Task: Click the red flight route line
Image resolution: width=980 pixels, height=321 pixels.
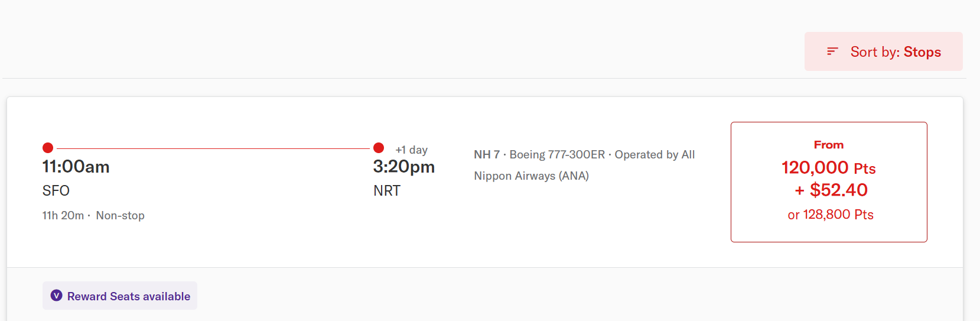Action: click(x=213, y=148)
